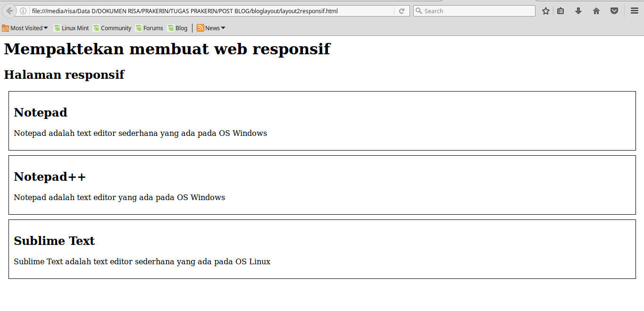
Task: Go back using the browser back arrow
Action: coord(9,11)
